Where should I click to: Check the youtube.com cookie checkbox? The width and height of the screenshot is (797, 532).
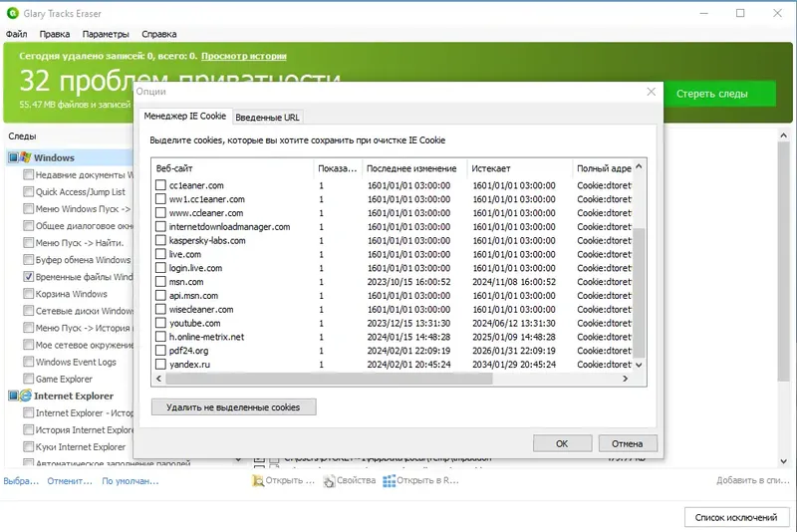click(160, 323)
